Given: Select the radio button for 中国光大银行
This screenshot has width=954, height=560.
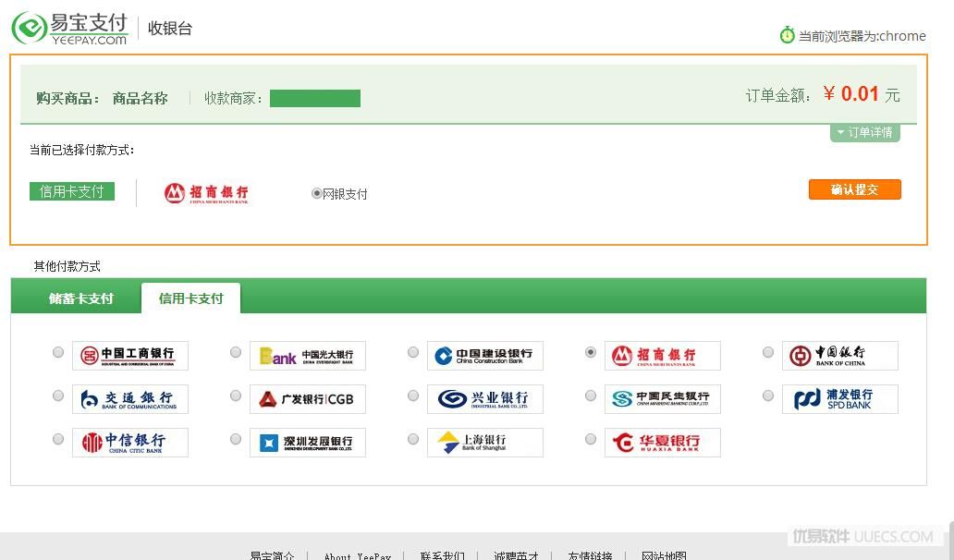Looking at the screenshot, I should click(236, 352).
